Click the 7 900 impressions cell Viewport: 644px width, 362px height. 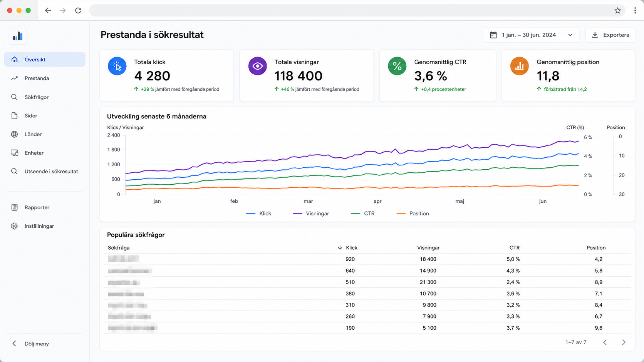click(429, 316)
